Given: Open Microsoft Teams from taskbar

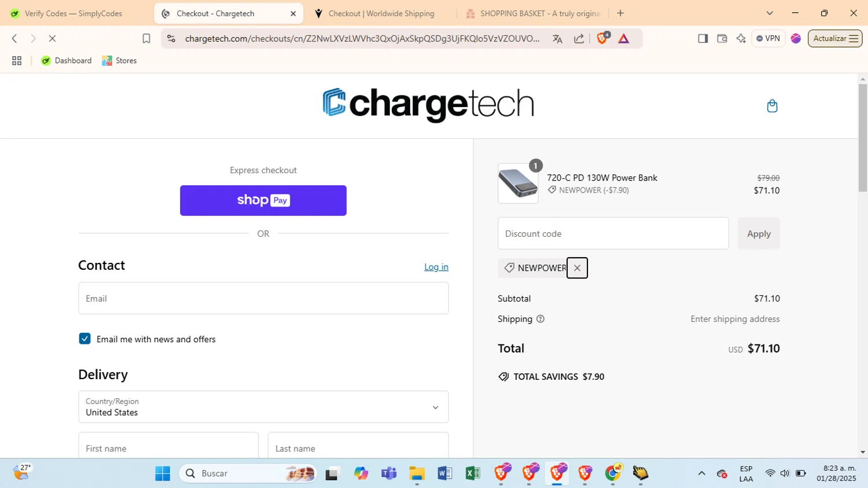Looking at the screenshot, I should point(389,474).
